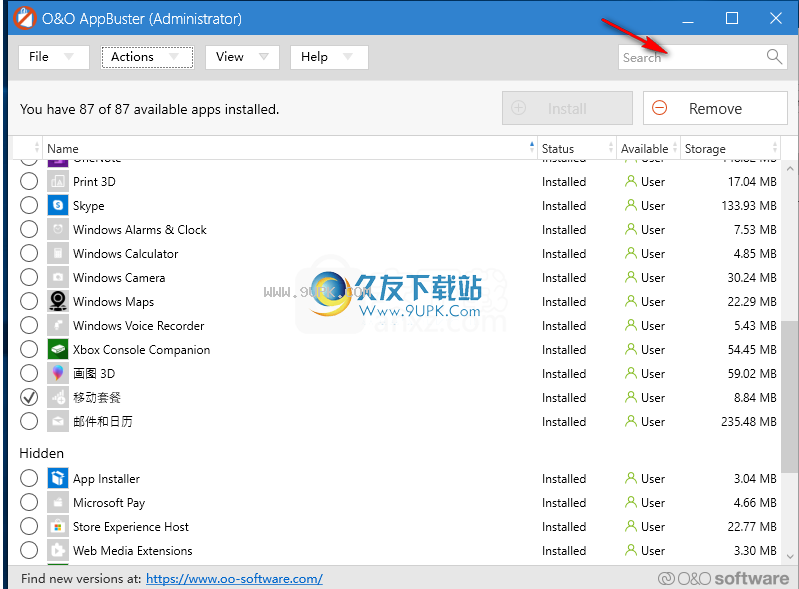The height and width of the screenshot is (589, 799).
Task: Click the 133.93 MB storage value
Action: click(x=749, y=205)
